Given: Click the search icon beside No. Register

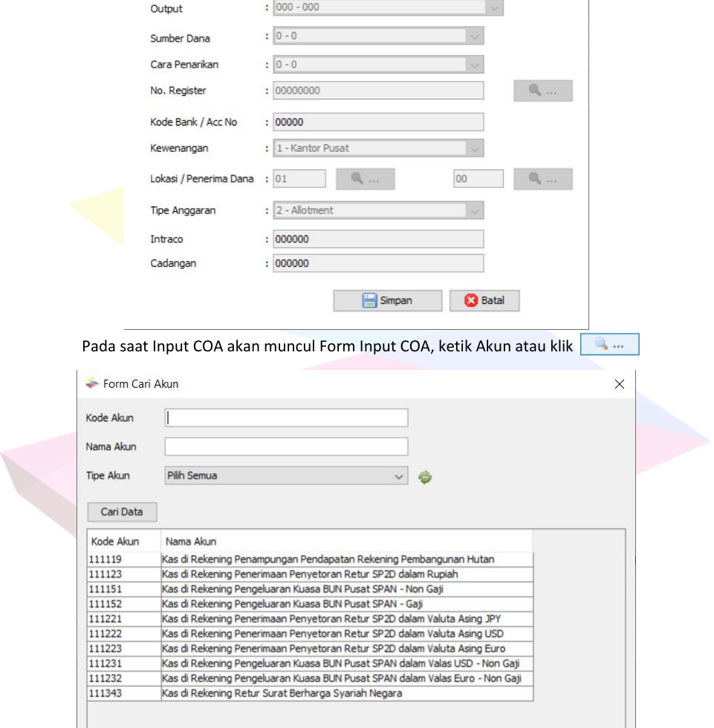Looking at the screenshot, I should (542, 91).
